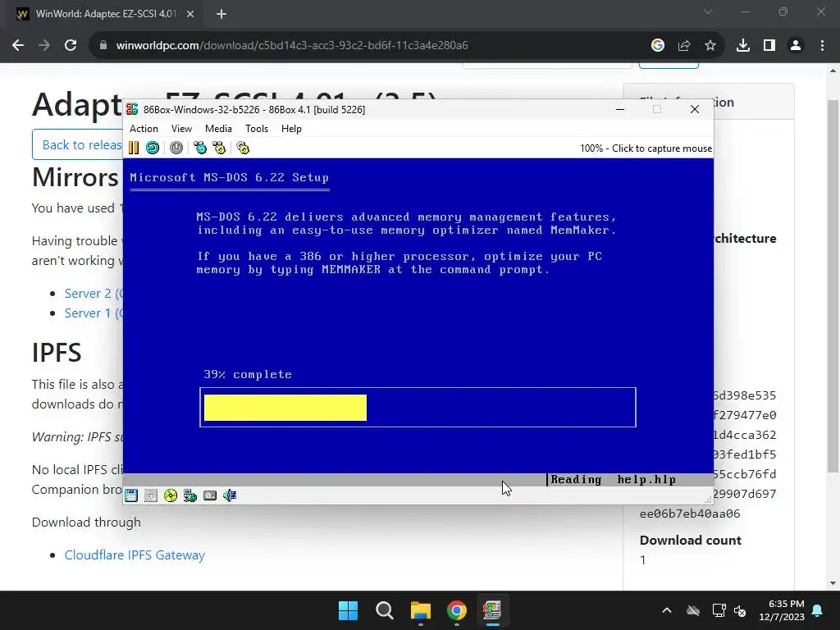Open Windows Start menu
This screenshot has height=630, width=840.
[348, 610]
